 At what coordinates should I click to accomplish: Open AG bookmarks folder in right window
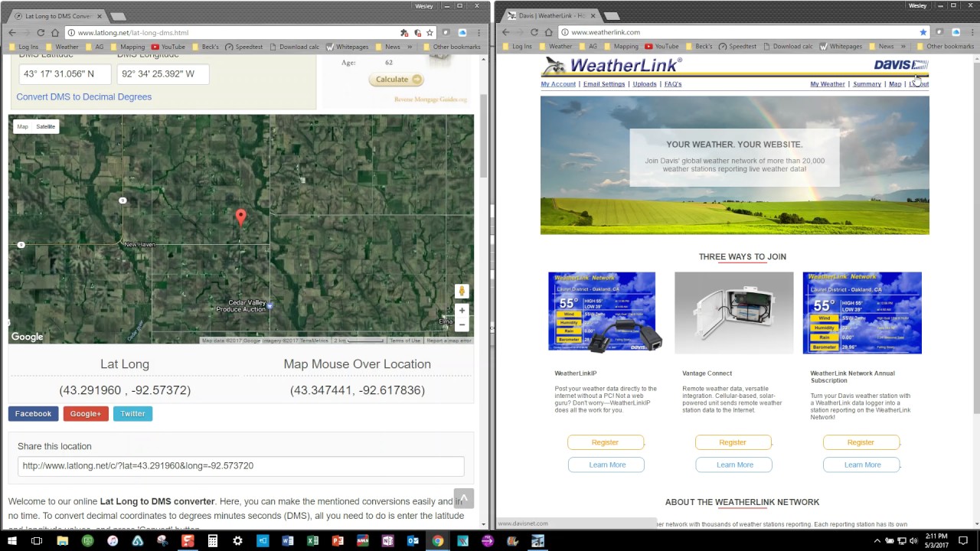click(588, 47)
